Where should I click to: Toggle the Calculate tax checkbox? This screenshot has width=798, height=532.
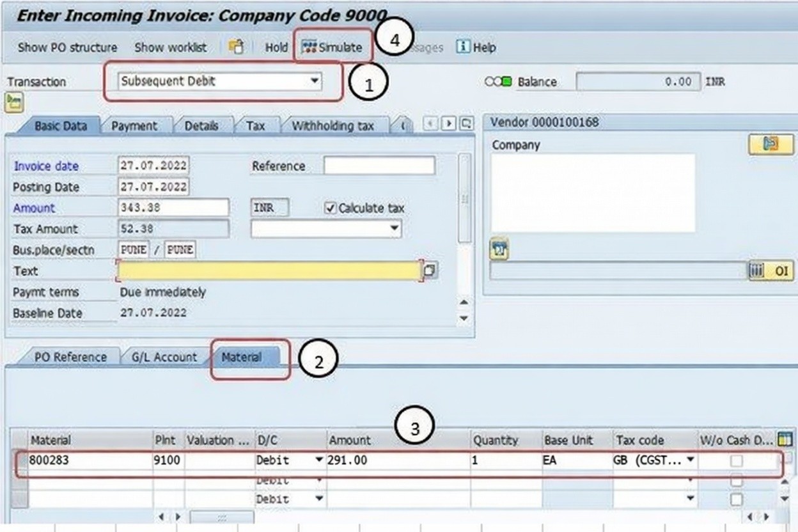[331, 208]
